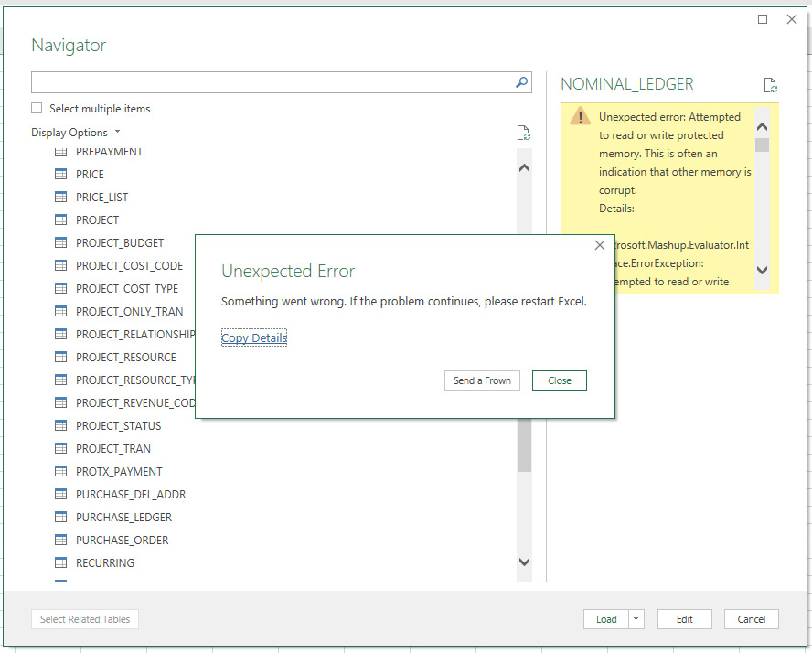
Task: Click Send a Frown button
Action: point(482,380)
